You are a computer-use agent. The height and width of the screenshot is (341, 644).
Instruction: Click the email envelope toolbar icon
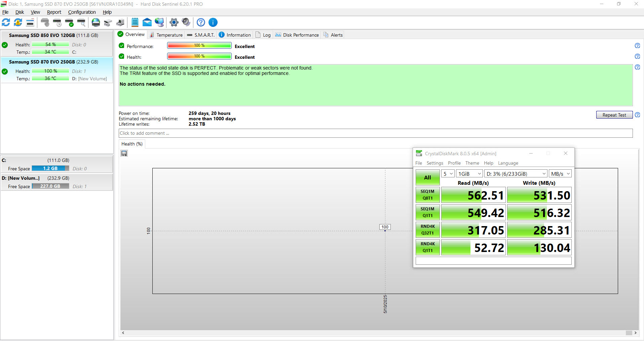147,23
